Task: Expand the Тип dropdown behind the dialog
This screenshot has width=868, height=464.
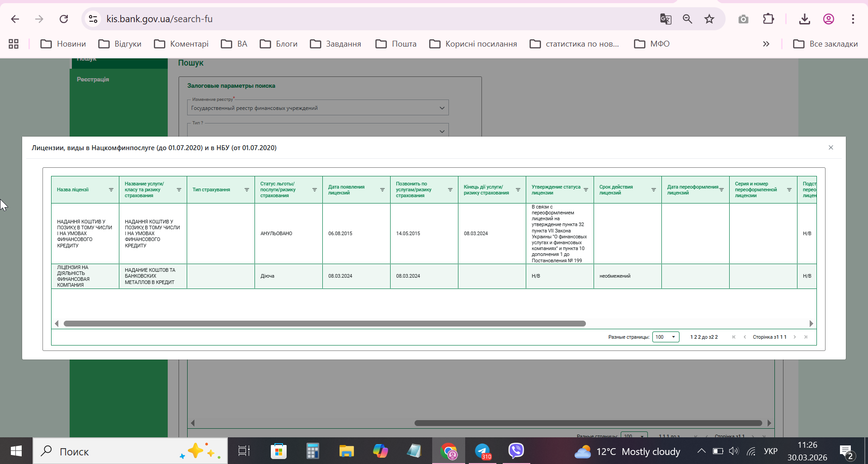Action: click(318, 130)
